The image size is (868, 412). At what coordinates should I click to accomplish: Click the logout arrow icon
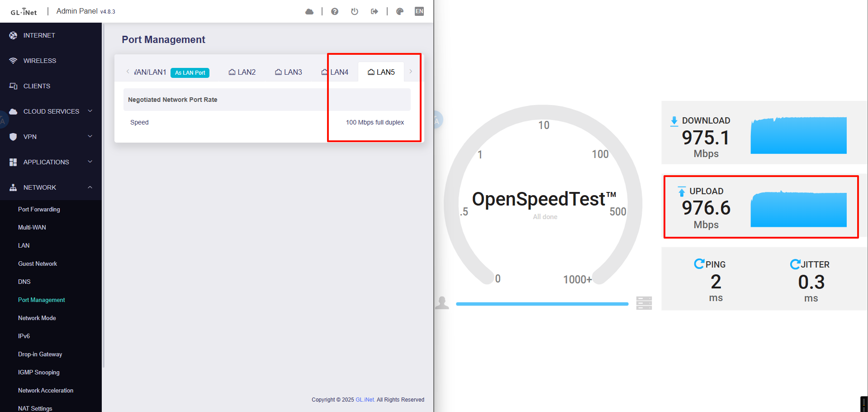[375, 11]
